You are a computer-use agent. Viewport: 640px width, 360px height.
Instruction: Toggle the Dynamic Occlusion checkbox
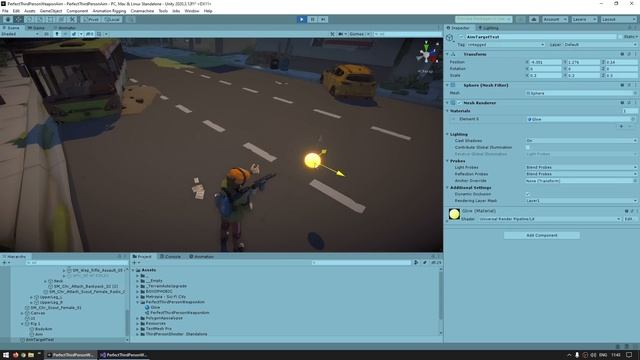(528, 194)
